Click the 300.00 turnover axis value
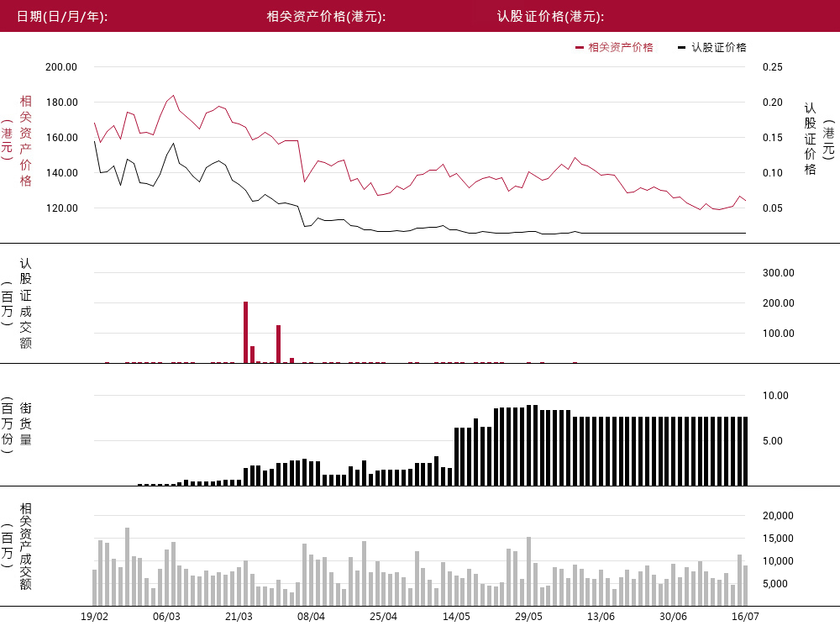 click(779, 272)
